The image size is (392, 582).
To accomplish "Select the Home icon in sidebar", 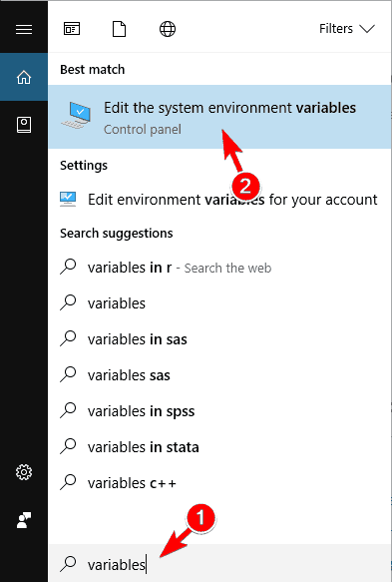I will (24, 77).
